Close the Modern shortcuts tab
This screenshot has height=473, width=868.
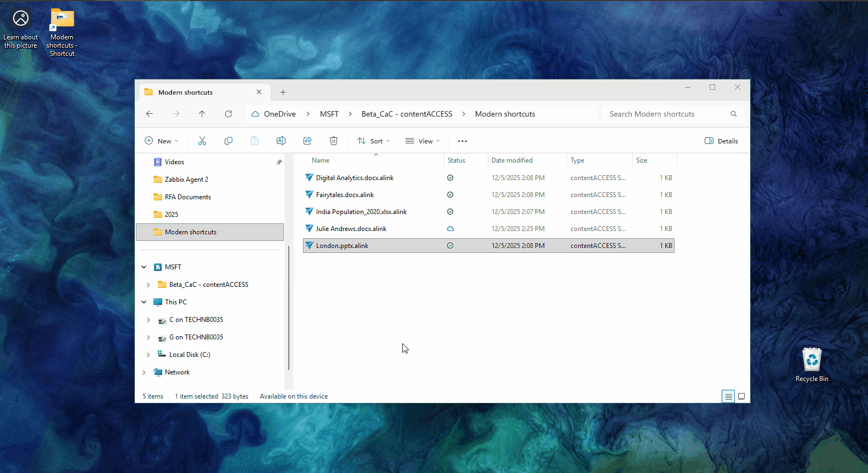tap(259, 92)
